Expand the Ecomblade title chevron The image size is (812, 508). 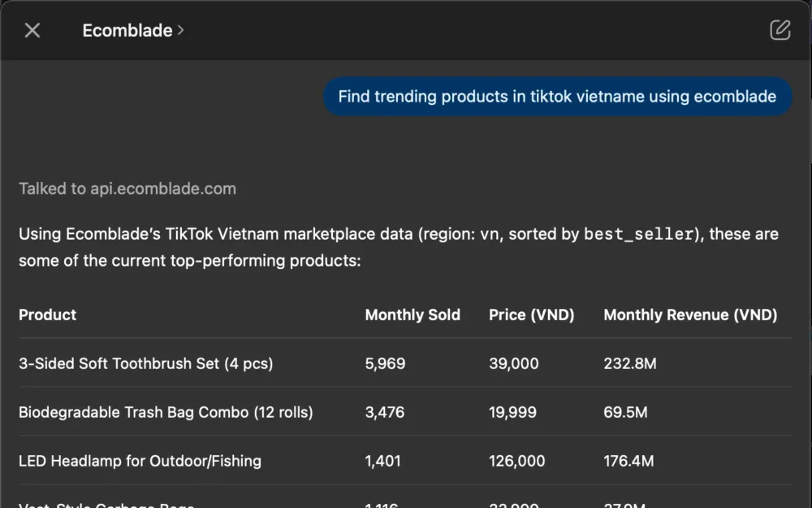coord(180,31)
